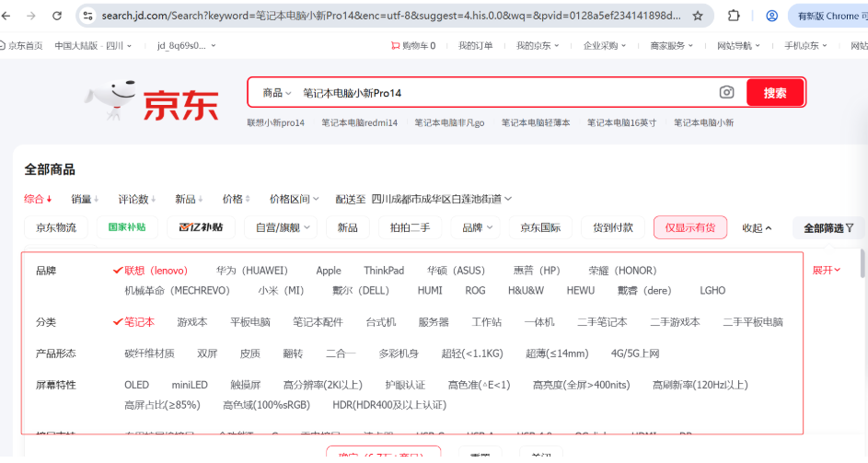Viewport: 868px width, 463px height.
Task: Open the jd_8q69s0 account dropdown
Action: pos(186,45)
